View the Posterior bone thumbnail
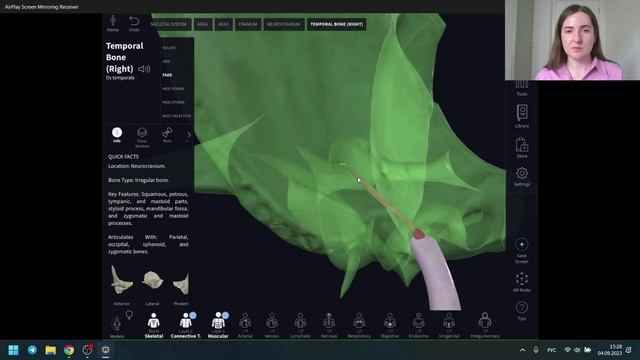640x360 pixels. coord(181,284)
